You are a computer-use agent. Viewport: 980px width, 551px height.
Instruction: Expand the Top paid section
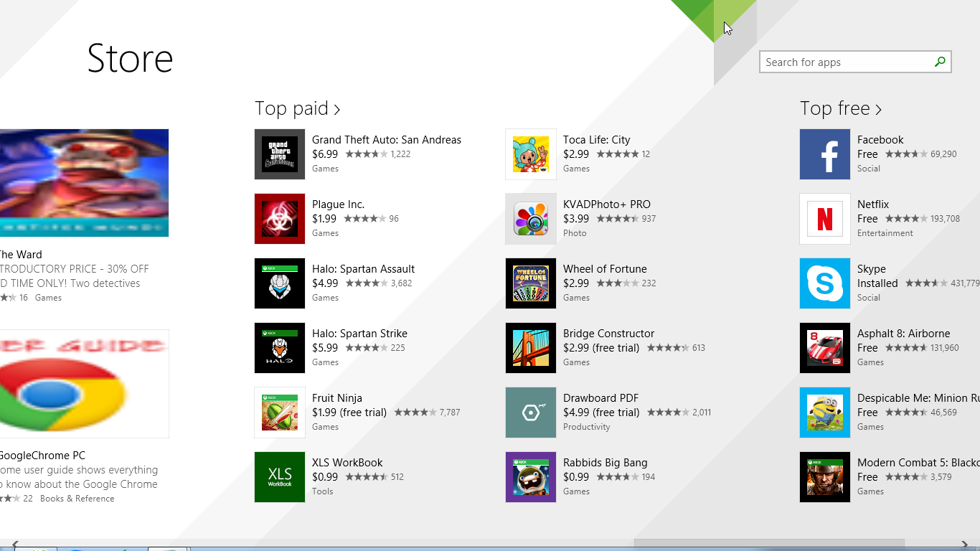click(x=298, y=108)
